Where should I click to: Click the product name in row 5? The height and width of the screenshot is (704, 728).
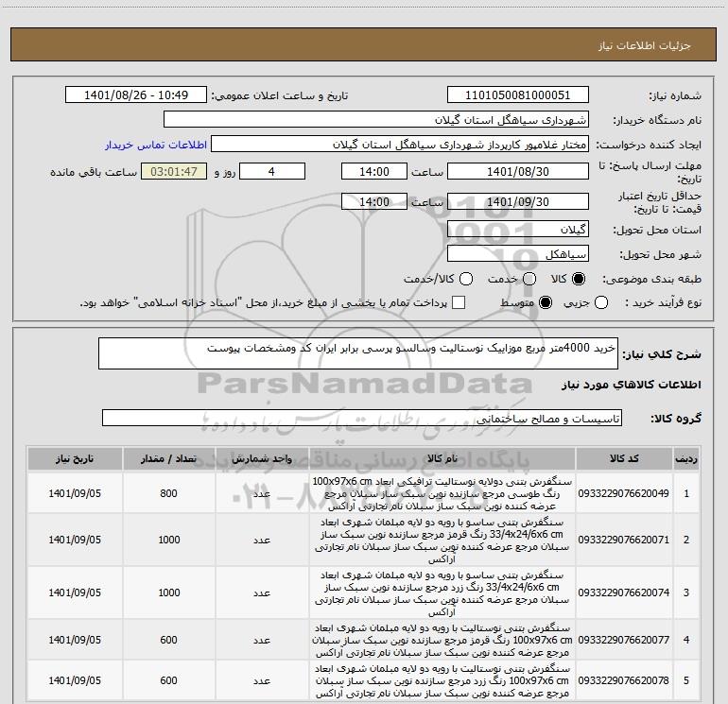pyautogui.click(x=442, y=680)
